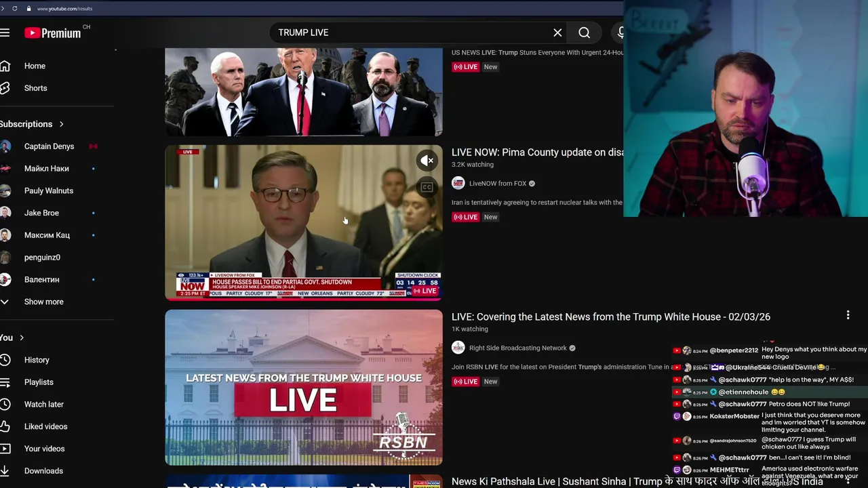Open the hamburger guide menu

[x=5, y=33]
